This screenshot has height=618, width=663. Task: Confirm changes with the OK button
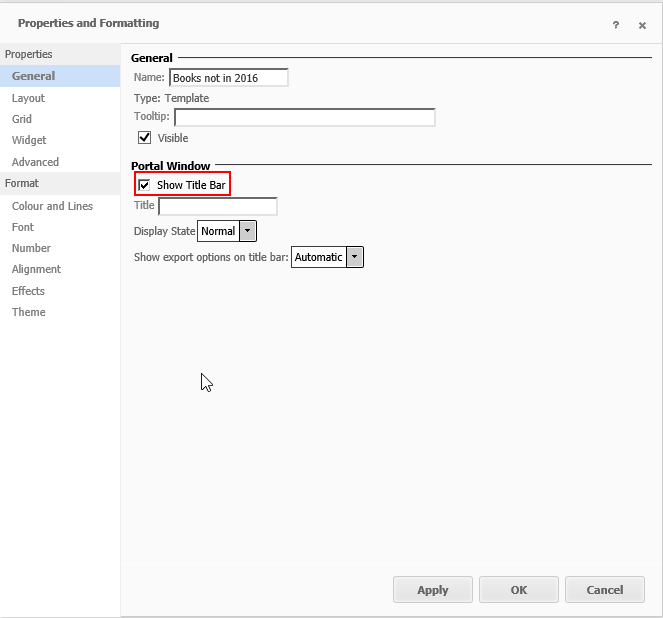tap(518, 590)
